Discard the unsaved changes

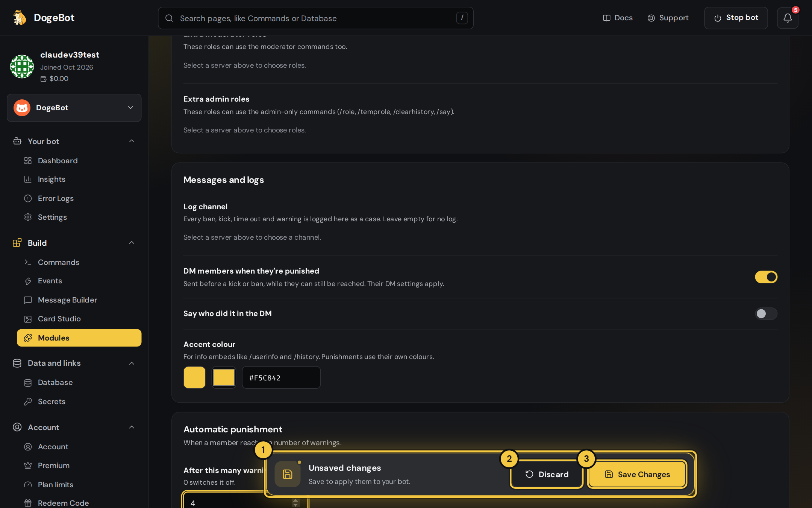pos(547,474)
